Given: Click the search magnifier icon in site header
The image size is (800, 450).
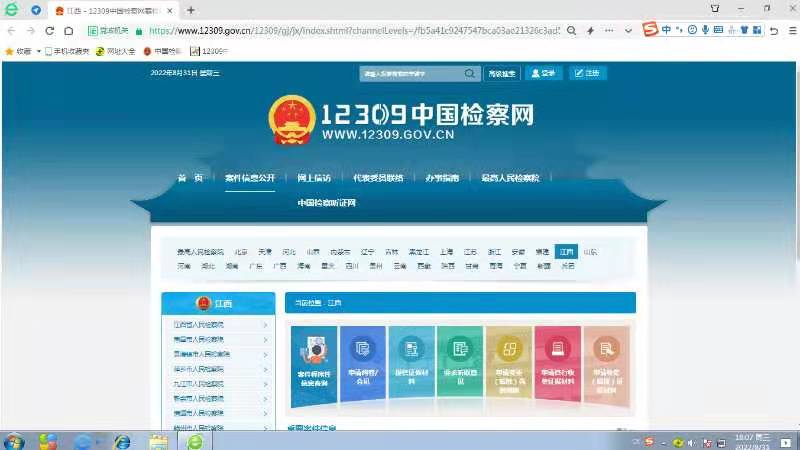Looking at the screenshot, I should pos(470,74).
